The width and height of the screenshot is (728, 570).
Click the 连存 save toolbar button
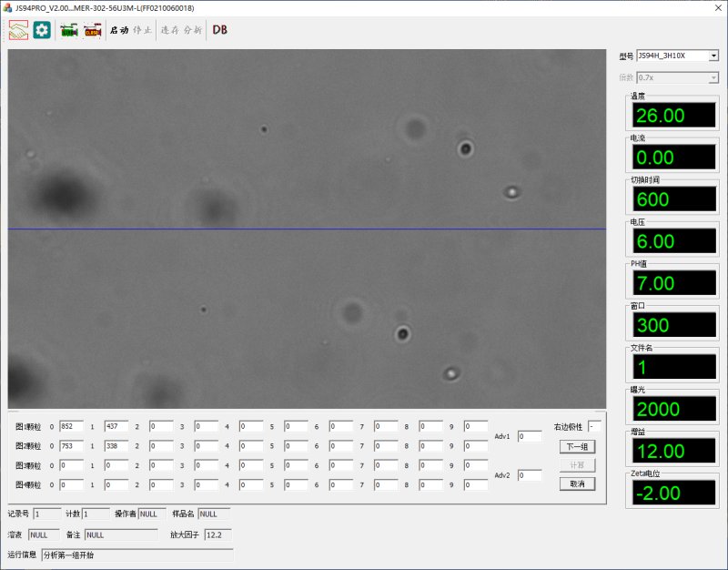click(169, 30)
